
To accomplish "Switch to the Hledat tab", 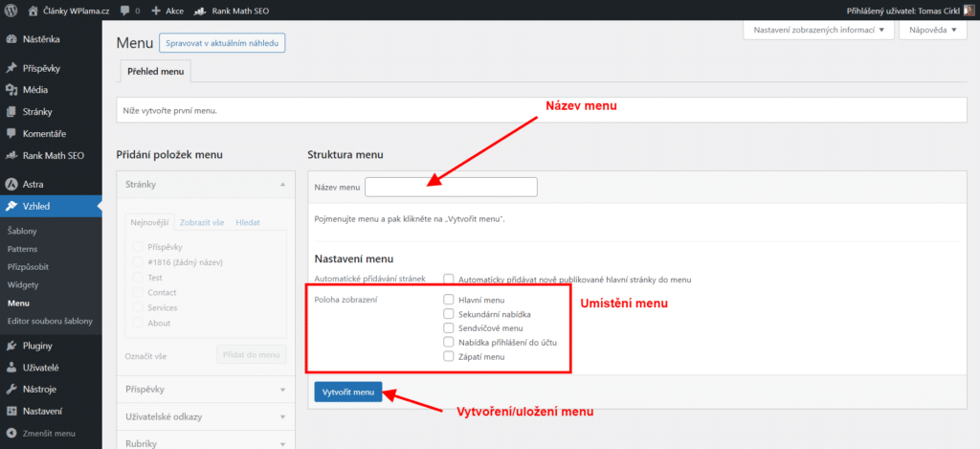I will 248,222.
